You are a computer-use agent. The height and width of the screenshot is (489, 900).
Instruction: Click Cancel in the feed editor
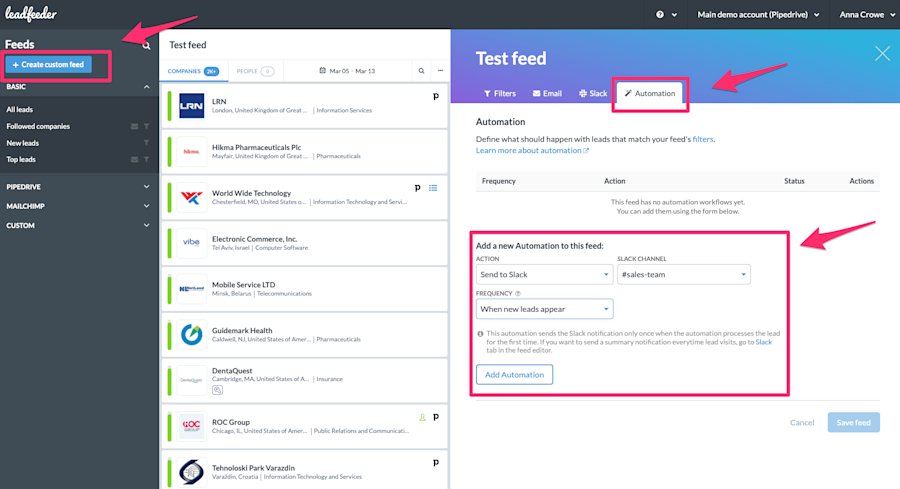coord(802,422)
